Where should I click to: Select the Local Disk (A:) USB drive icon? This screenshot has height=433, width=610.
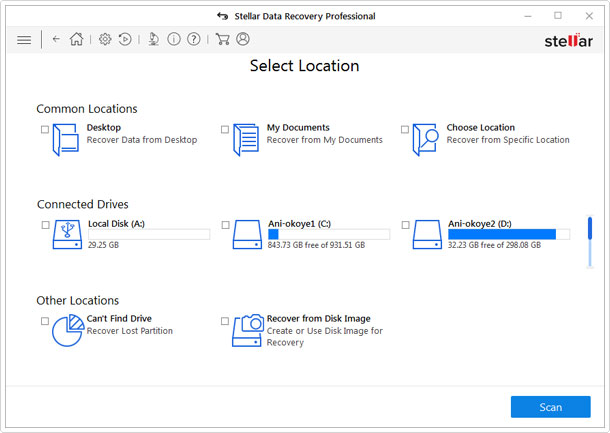point(67,235)
